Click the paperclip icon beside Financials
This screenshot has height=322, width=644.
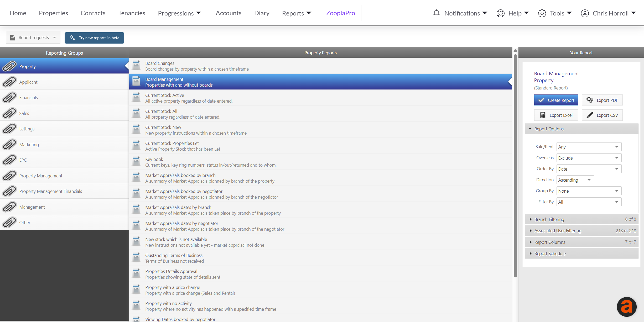click(x=9, y=98)
